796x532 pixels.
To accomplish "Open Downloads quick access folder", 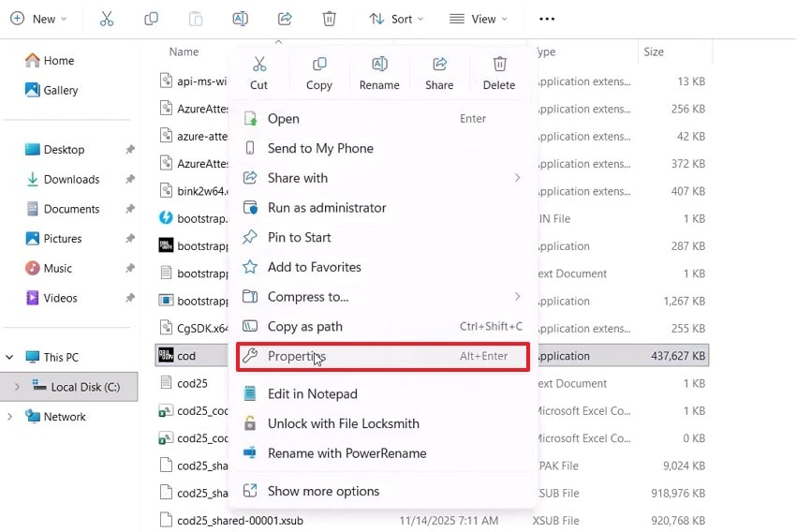I will click(62, 179).
